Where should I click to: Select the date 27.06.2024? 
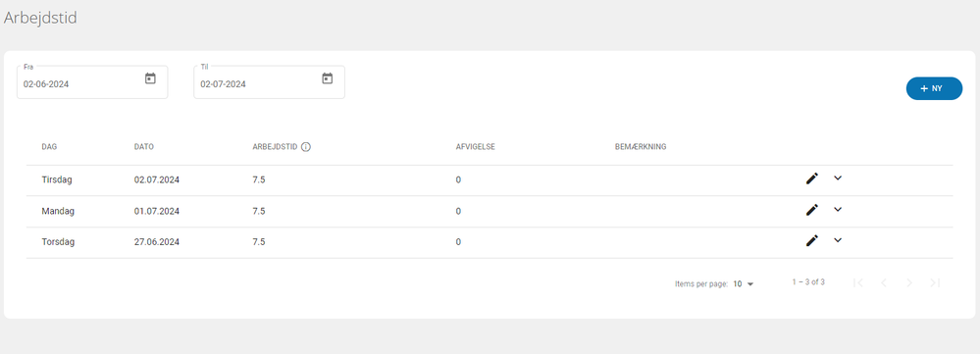(157, 241)
